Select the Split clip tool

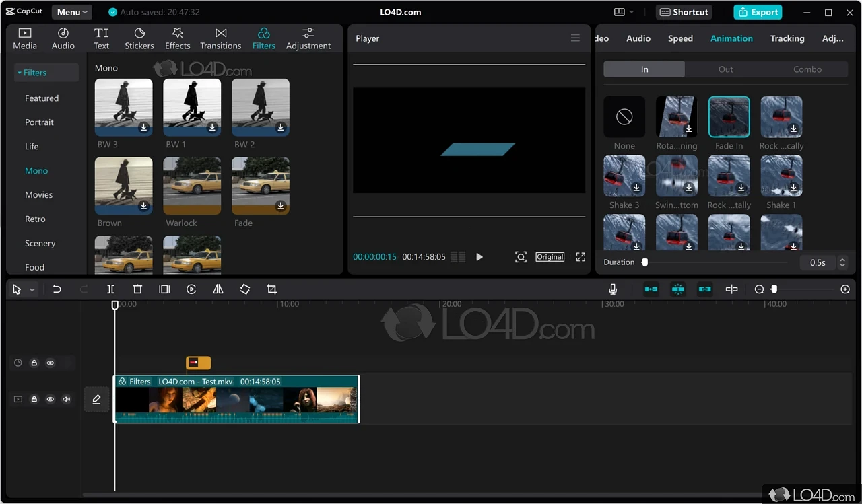[110, 289]
